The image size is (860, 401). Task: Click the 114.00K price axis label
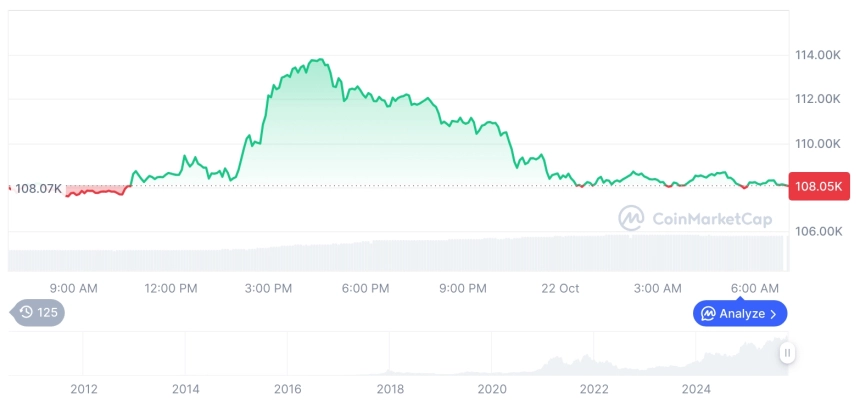(x=817, y=55)
